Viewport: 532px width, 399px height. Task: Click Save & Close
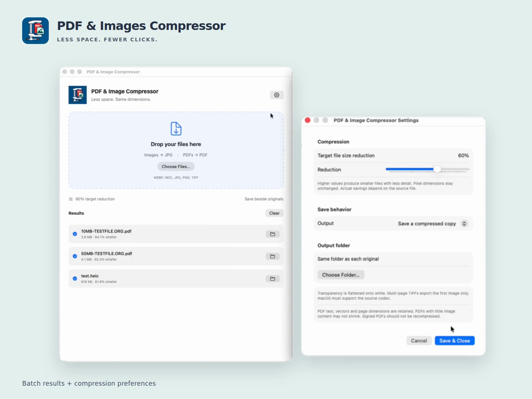tap(455, 341)
